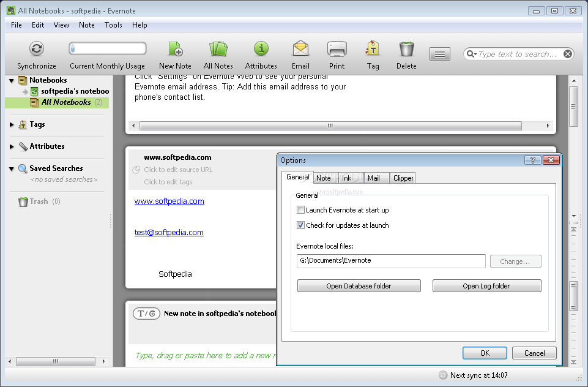Click to edit source URL text
This screenshot has width=588, height=387.
178,170
